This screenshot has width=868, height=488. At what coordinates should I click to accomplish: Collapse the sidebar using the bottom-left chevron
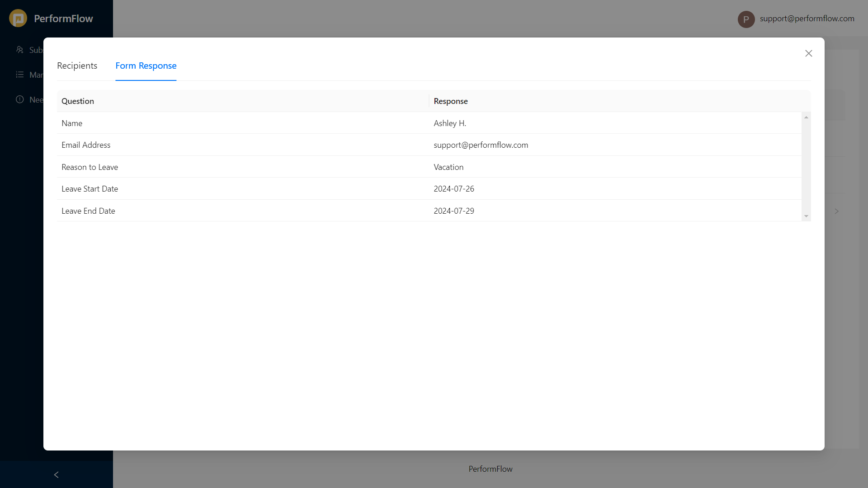coord(56,474)
